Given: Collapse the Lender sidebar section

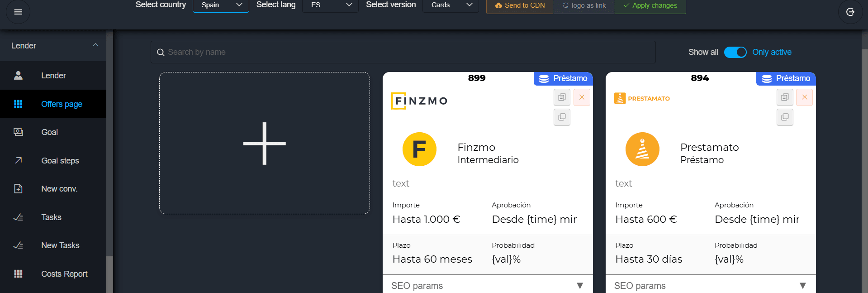Looking at the screenshot, I should pyautogui.click(x=53, y=46).
